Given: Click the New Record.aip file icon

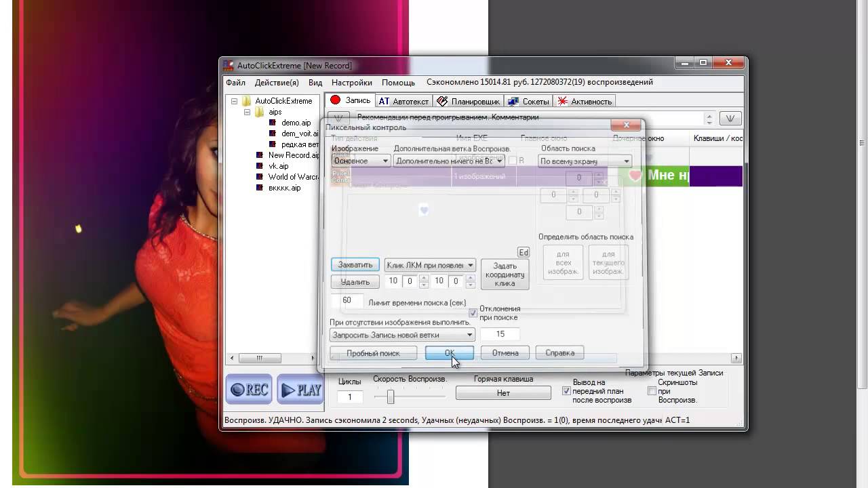Looking at the screenshot, I should pos(260,155).
